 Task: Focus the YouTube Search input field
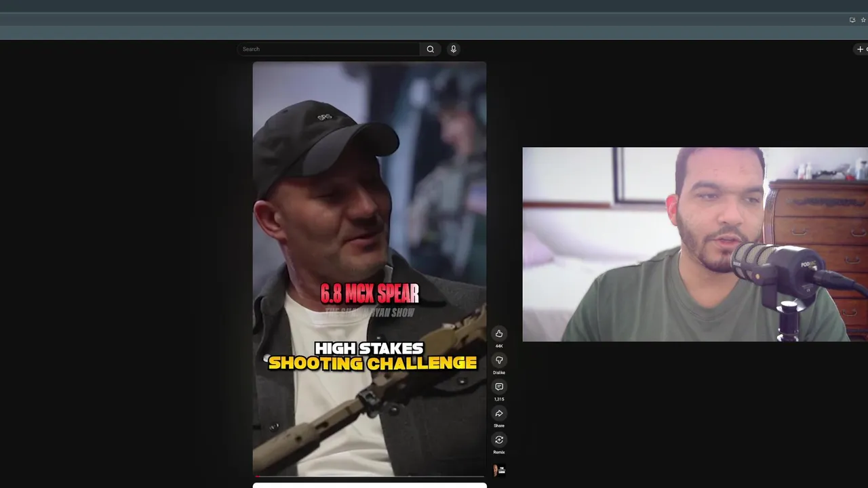[x=328, y=49]
